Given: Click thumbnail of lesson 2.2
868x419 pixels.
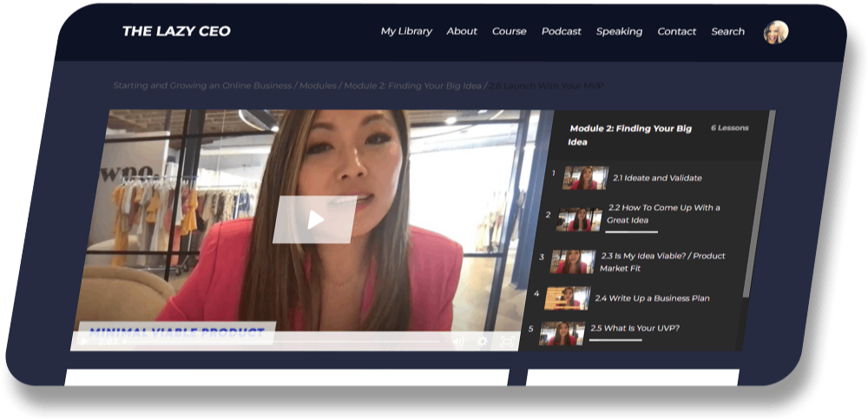Looking at the screenshot, I should [x=579, y=219].
